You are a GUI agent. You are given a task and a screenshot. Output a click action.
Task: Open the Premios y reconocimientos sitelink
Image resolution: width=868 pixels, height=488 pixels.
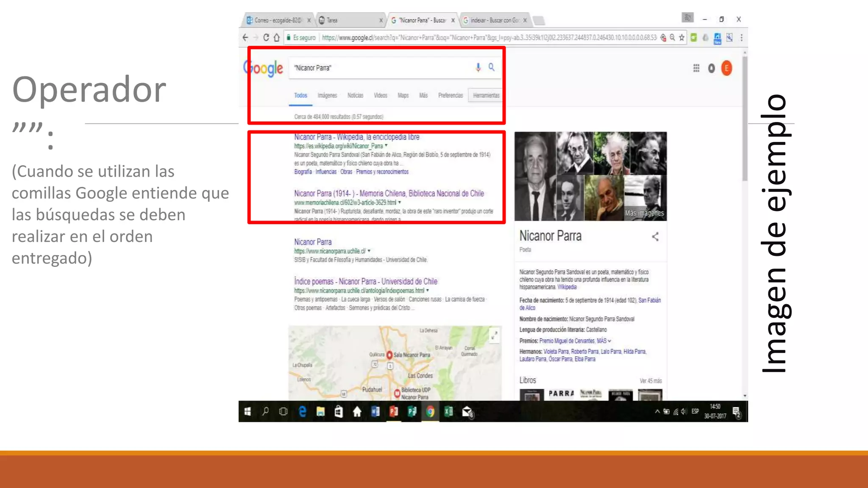click(x=382, y=172)
